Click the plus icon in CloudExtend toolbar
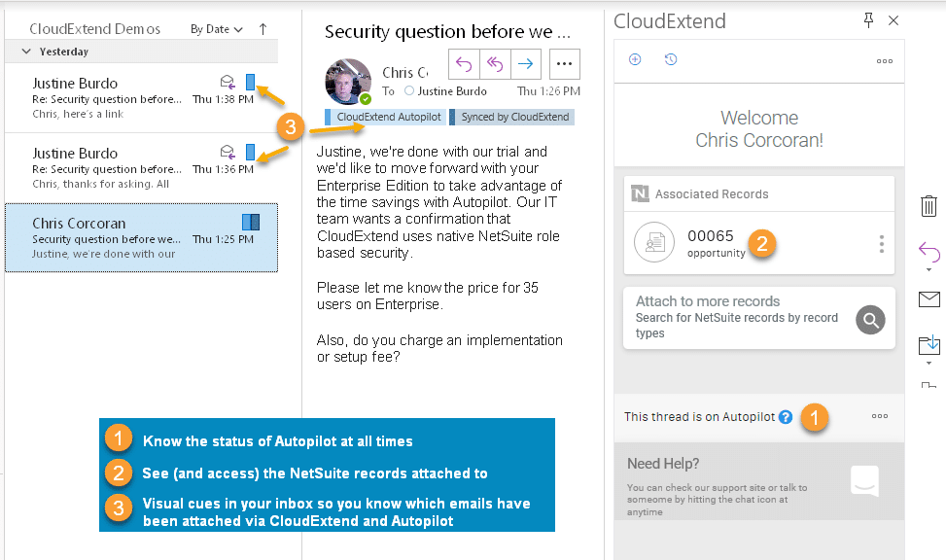The image size is (946, 560). (x=636, y=60)
